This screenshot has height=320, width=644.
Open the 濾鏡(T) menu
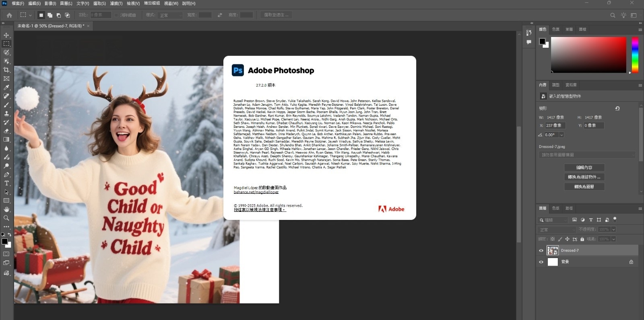point(116,3)
